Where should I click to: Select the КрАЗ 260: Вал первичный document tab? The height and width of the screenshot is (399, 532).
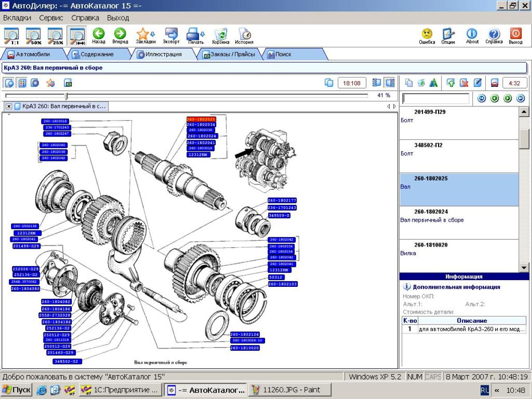tap(60, 106)
